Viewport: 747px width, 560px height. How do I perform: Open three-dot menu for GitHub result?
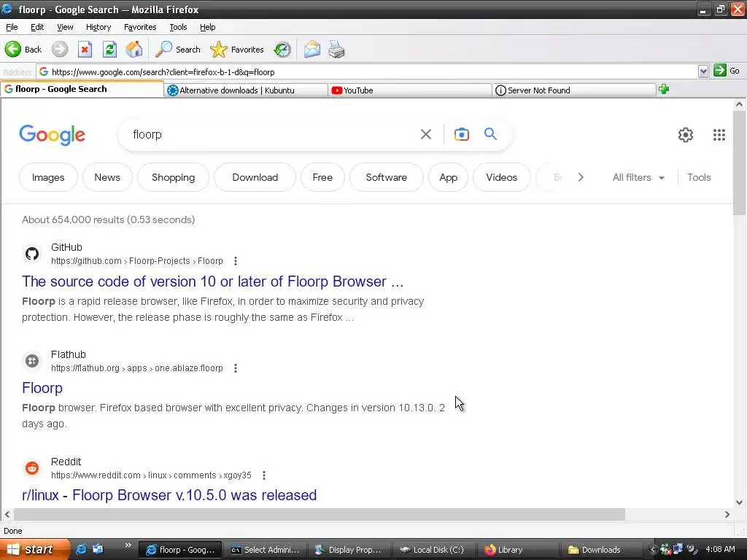236,261
